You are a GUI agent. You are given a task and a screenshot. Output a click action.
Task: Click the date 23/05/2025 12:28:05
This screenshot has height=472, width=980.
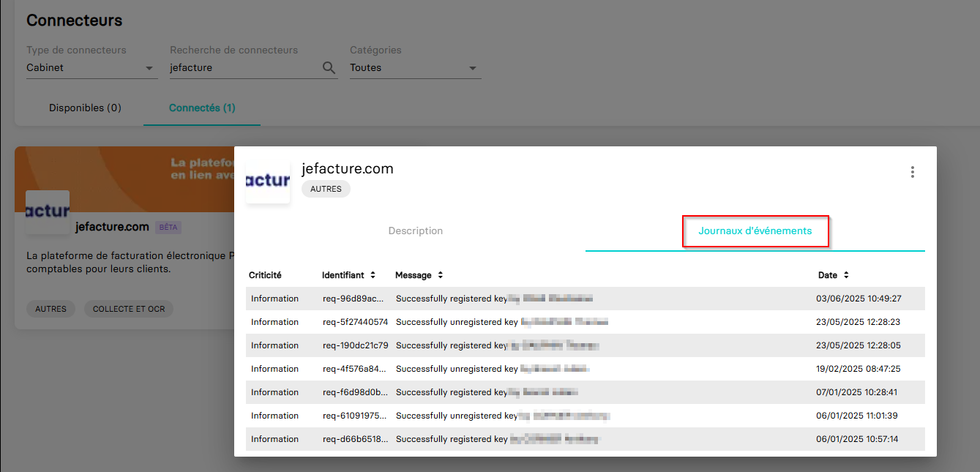(859, 345)
